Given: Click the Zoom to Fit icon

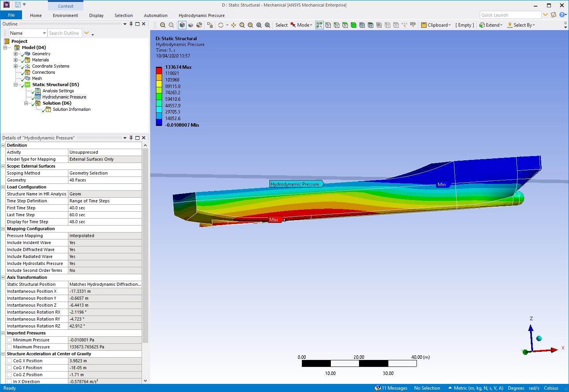Looking at the screenshot, I should pyautogui.click(x=259, y=25).
